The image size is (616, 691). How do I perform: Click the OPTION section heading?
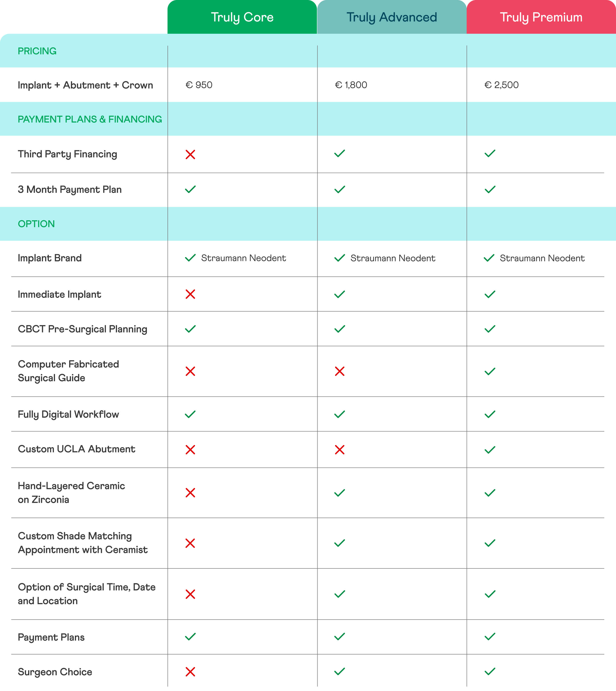pos(36,224)
